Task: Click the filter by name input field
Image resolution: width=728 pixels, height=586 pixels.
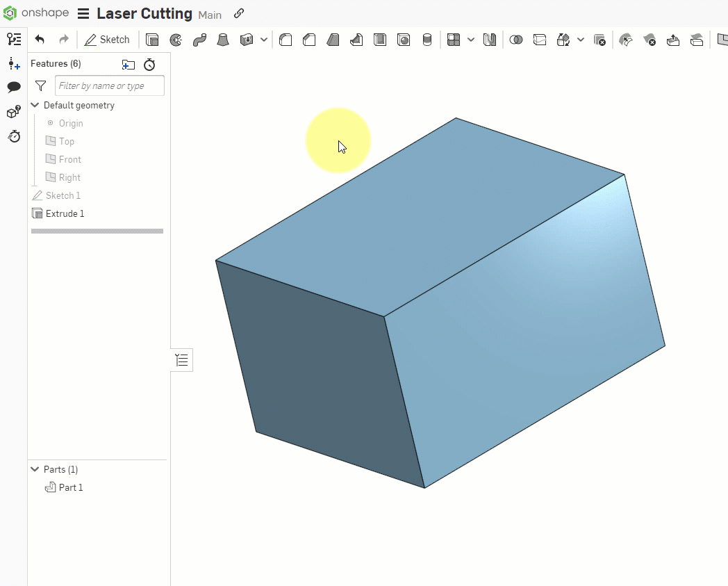Action: pos(109,85)
